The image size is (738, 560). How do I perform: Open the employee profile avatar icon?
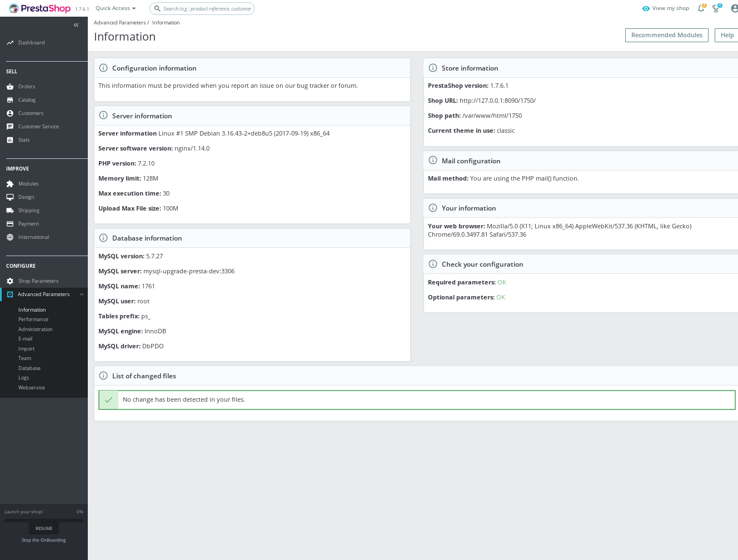734,8
